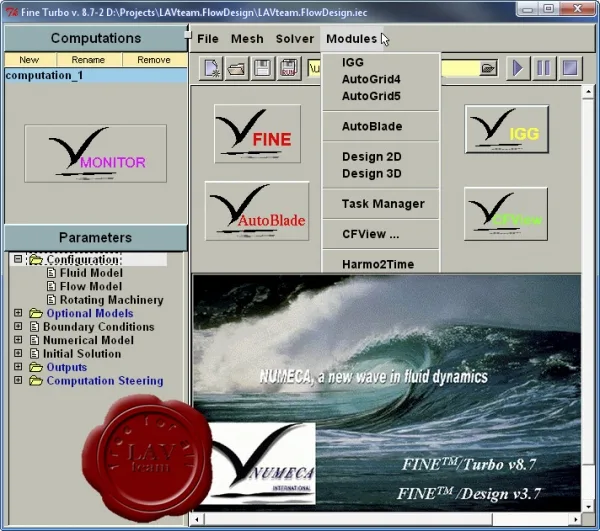Viewport: 600px width, 531px height.
Task: Click the Outputs folder icon
Action: click(x=36, y=367)
